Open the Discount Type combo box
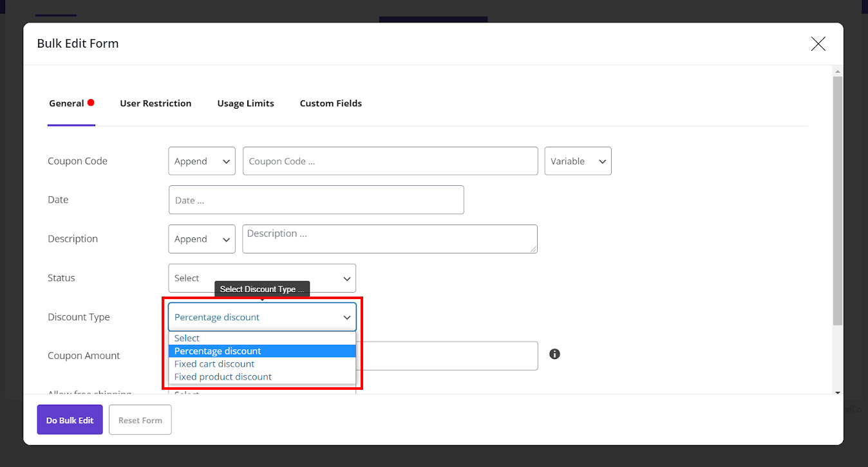868x467 pixels. pos(261,316)
